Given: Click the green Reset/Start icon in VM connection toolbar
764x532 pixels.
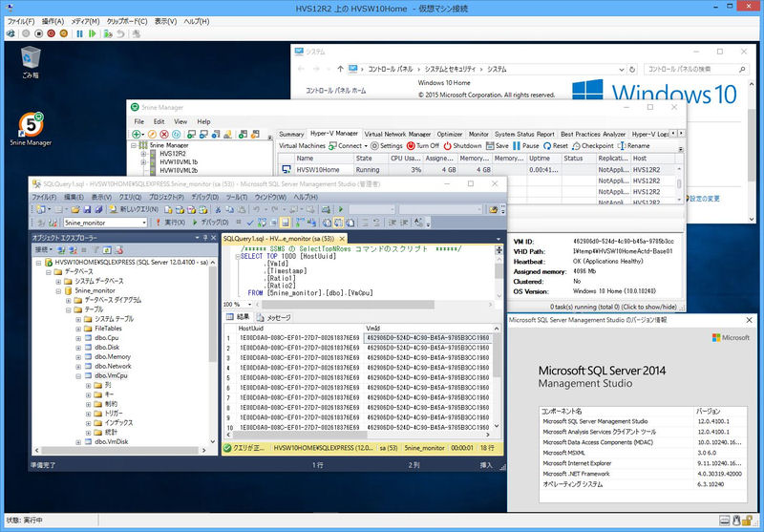Looking at the screenshot, I should coord(92,33).
